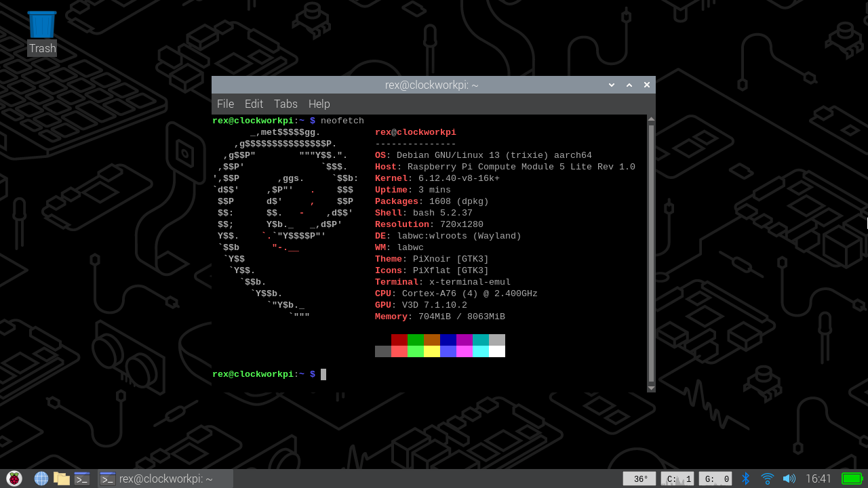Open the File Manager launcher icon
Viewport: 868px width, 488px height.
click(62, 479)
